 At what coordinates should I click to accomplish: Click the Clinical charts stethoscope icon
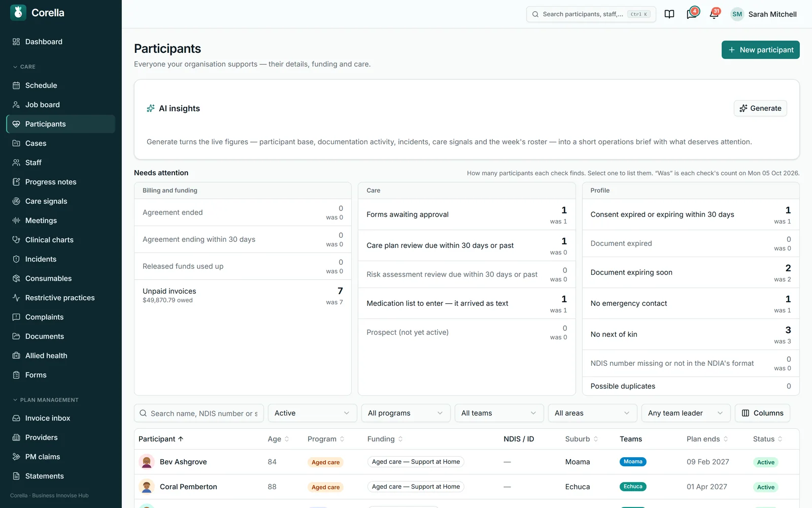16,240
